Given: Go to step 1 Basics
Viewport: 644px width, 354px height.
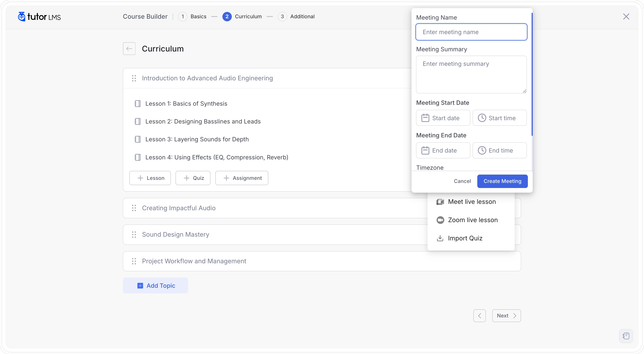Looking at the screenshot, I should coord(192,17).
